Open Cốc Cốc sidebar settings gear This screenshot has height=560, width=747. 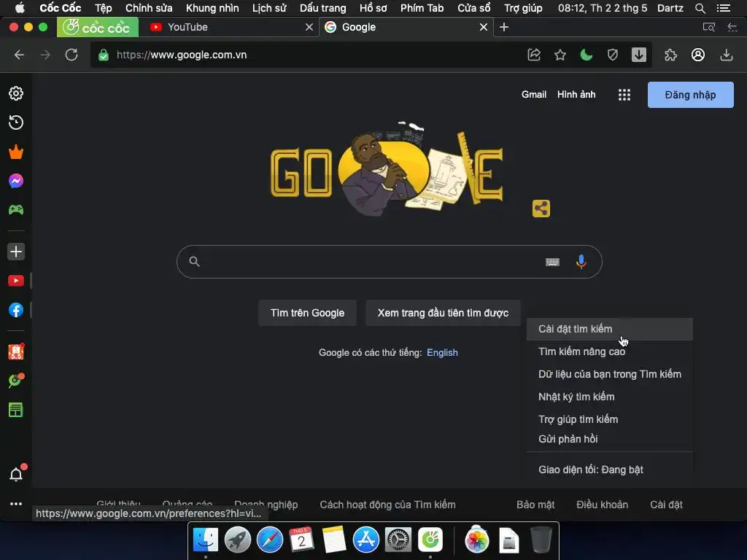coord(16,93)
